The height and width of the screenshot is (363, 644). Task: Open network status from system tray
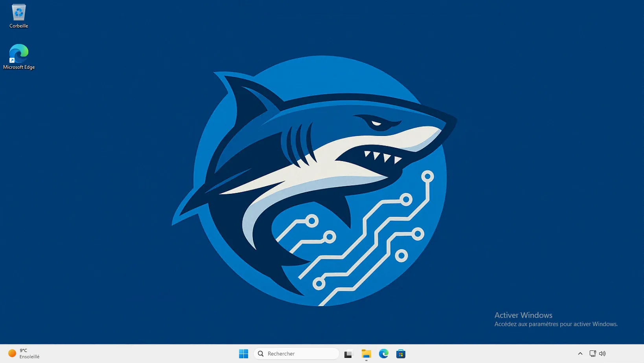coord(592,354)
